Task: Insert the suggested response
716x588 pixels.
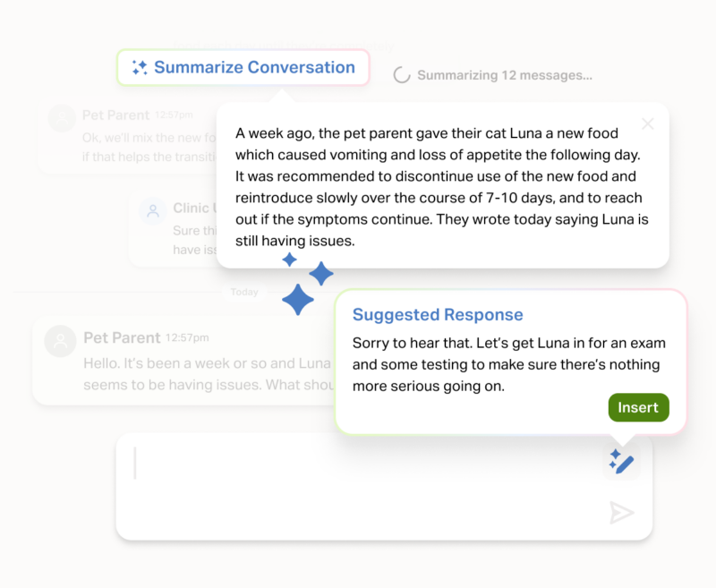Action: coord(638,407)
